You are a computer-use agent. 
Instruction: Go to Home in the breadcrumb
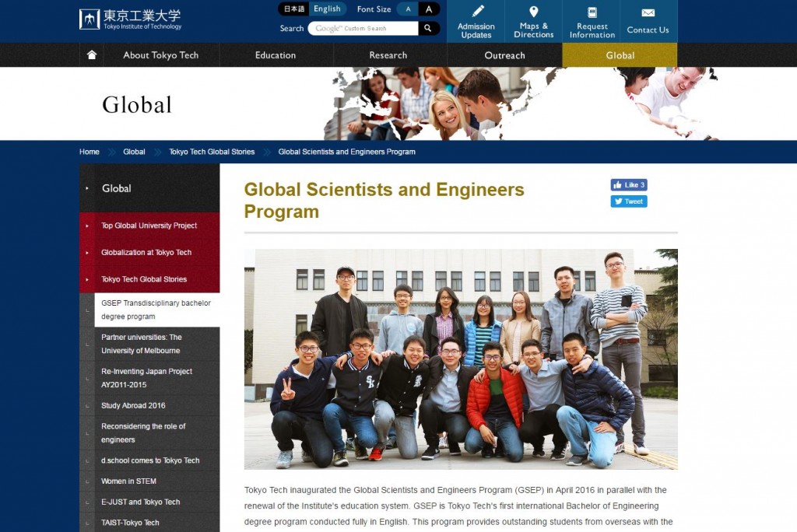coord(90,152)
